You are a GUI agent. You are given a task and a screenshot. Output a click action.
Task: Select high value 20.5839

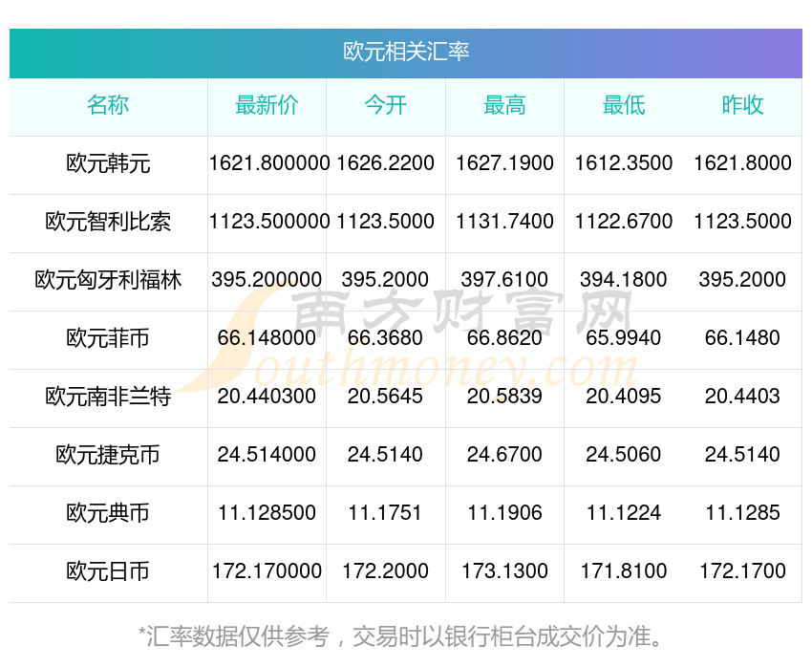point(505,397)
